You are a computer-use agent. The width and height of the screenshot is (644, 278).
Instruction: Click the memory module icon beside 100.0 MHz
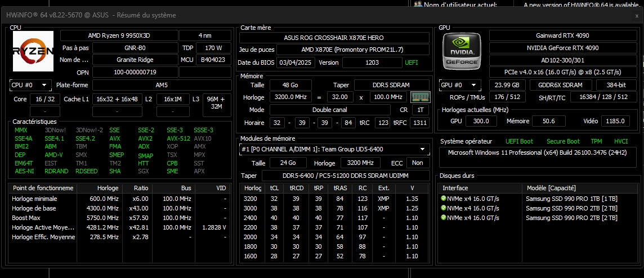pos(421,97)
